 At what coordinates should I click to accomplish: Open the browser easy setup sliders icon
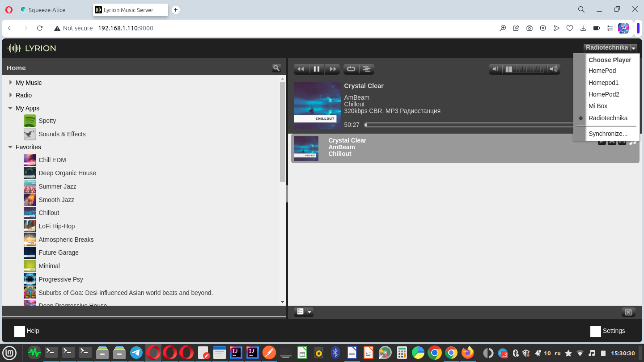(x=610, y=28)
